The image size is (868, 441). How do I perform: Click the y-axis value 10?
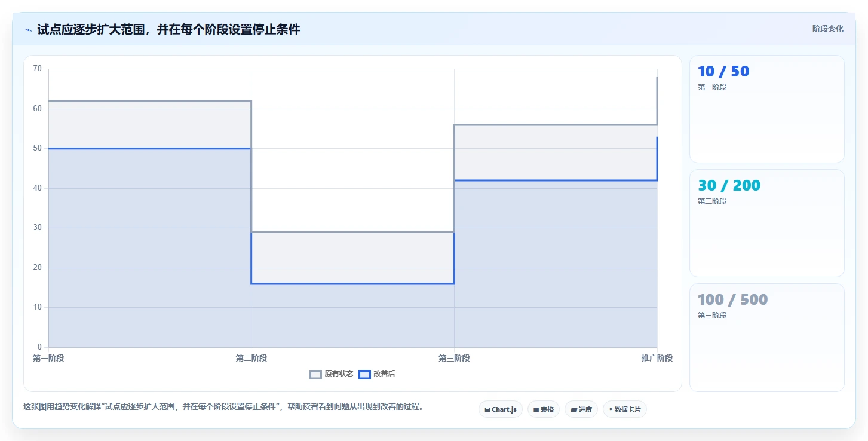(38, 307)
